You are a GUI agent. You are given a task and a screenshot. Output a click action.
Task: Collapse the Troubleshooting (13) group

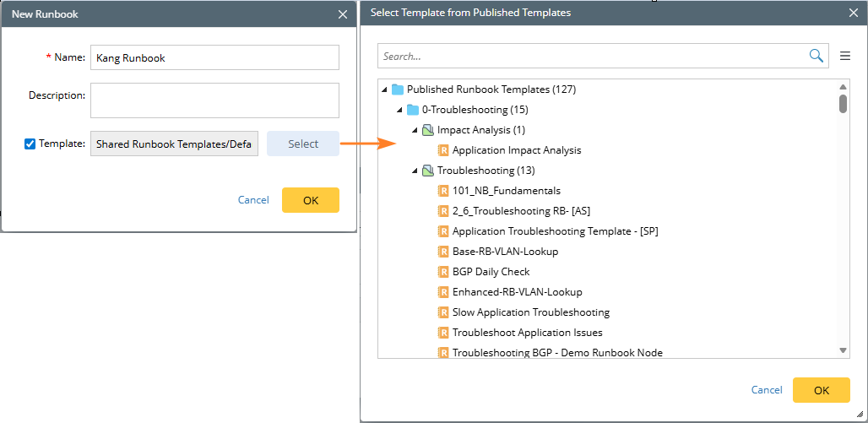(415, 171)
